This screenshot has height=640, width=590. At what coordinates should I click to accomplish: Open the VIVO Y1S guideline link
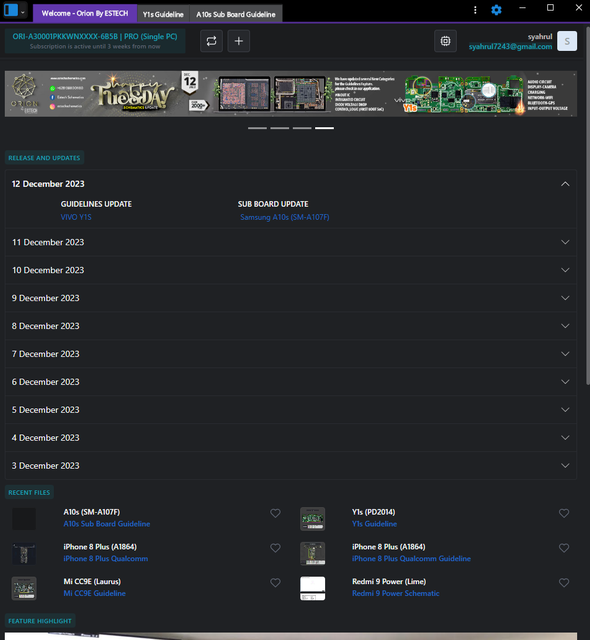[76, 217]
